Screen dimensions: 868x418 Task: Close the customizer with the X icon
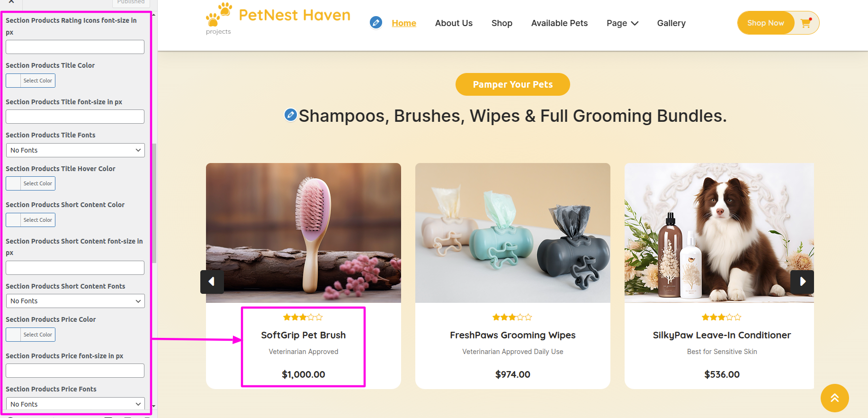(11, 2)
